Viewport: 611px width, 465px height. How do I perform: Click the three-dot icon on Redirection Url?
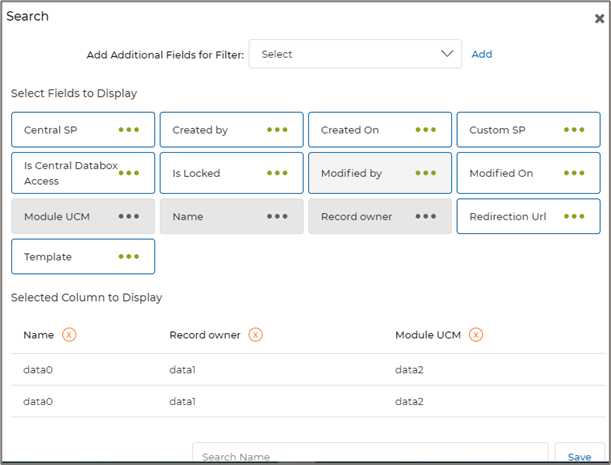(574, 216)
